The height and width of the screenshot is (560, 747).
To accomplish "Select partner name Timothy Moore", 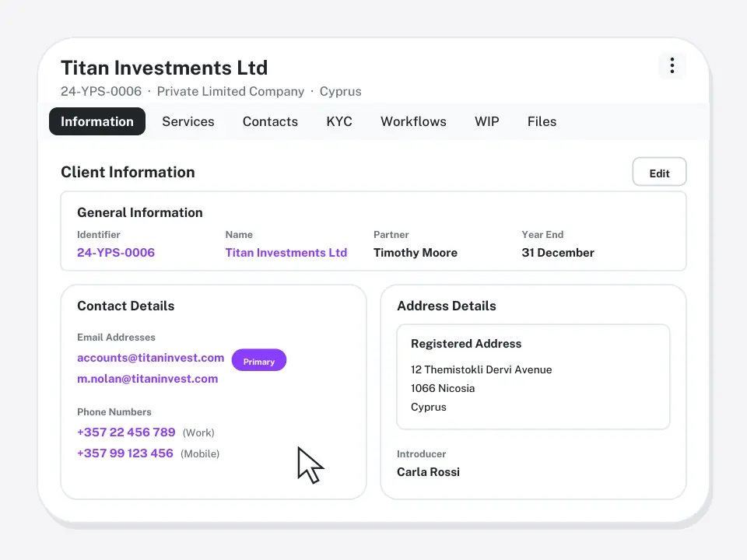I will click(416, 252).
